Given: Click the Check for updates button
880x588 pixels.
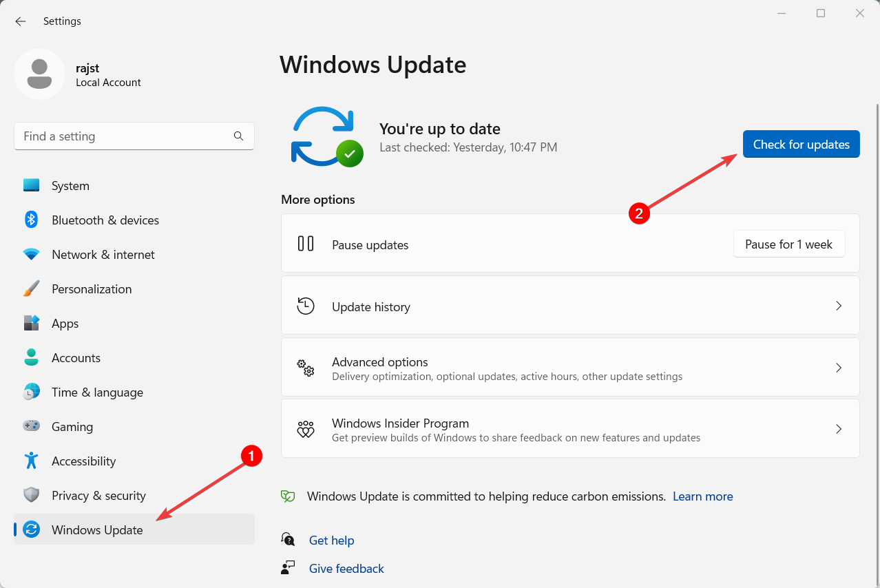Looking at the screenshot, I should click(x=802, y=144).
